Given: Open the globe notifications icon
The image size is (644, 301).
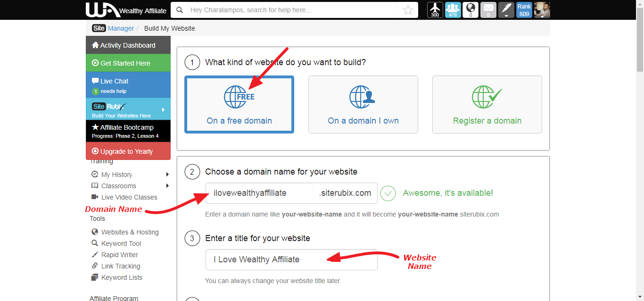Looking at the screenshot, I should (471, 10).
